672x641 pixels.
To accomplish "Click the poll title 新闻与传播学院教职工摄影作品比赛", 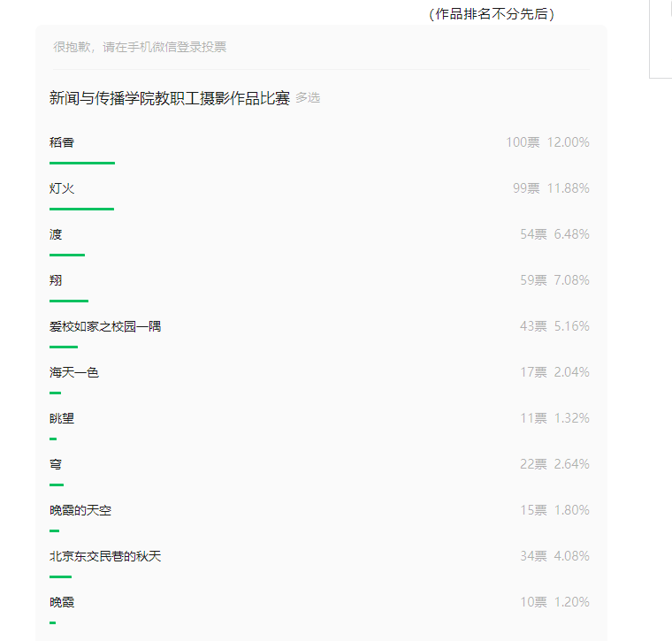I will point(170,98).
